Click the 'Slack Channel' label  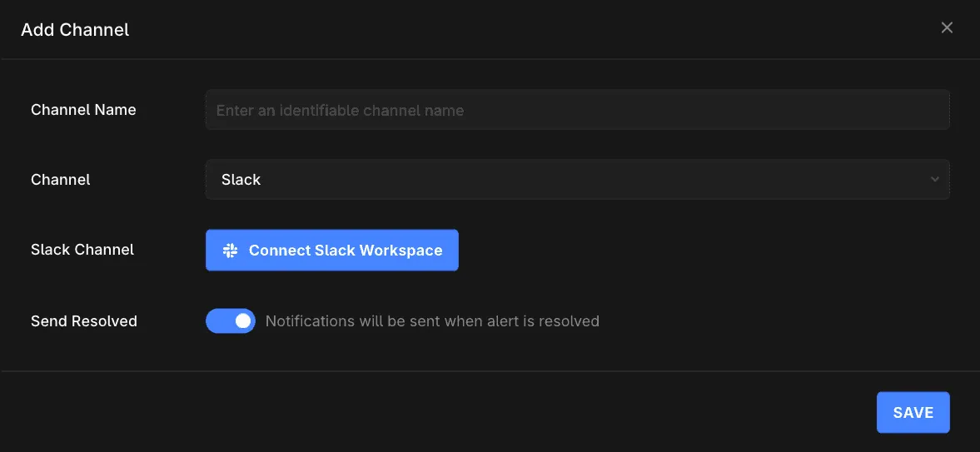tap(82, 250)
